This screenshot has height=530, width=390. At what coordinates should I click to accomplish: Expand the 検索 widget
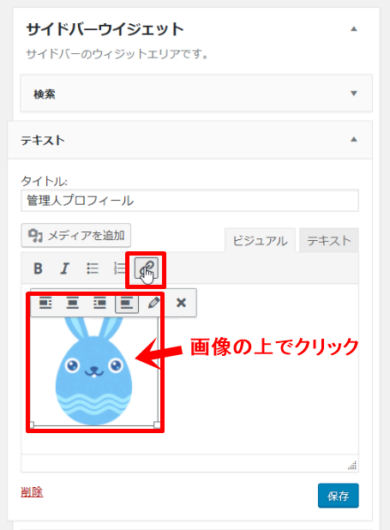click(354, 93)
